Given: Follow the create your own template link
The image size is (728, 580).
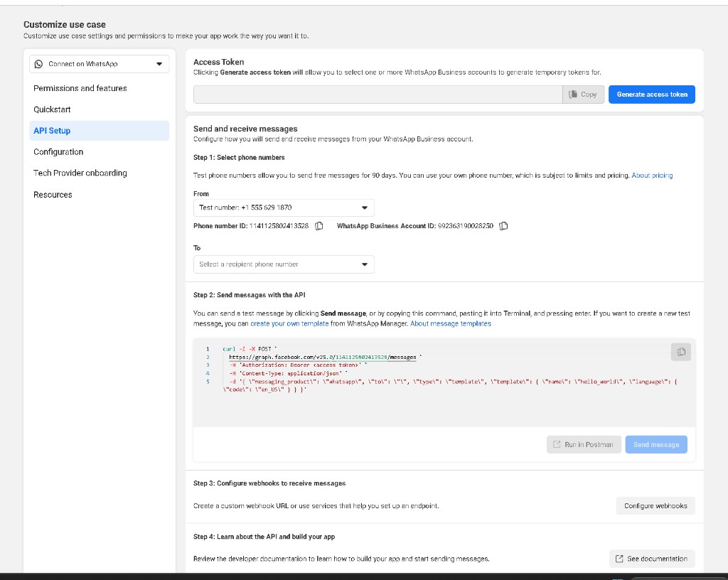Looking at the screenshot, I should tap(289, 323).
